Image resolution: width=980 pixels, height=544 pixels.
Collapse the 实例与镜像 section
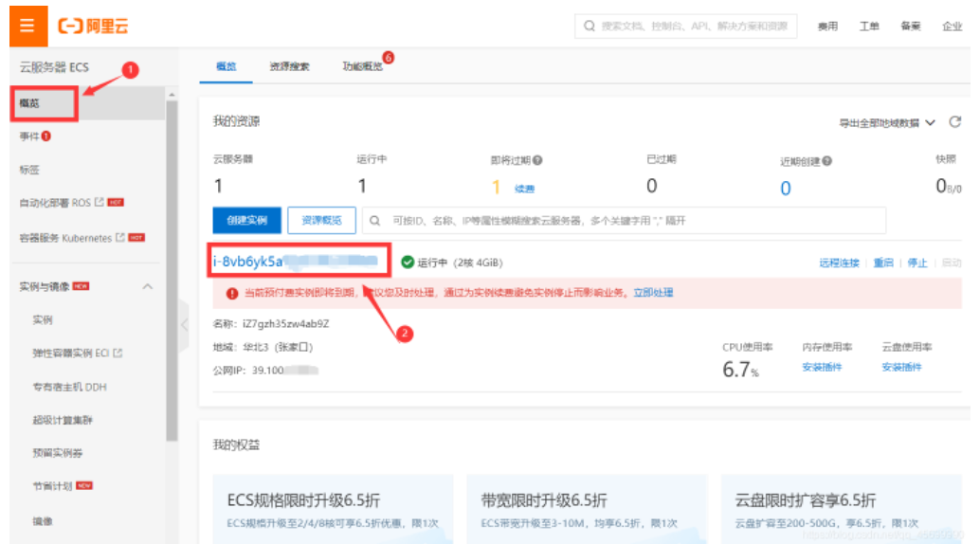pos(148,286)
